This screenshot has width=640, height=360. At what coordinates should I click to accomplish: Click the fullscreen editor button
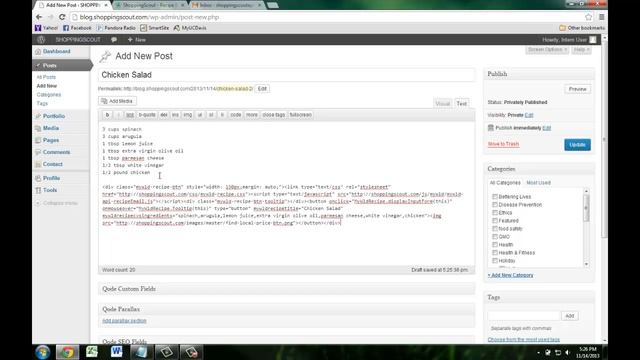point(300,115)
